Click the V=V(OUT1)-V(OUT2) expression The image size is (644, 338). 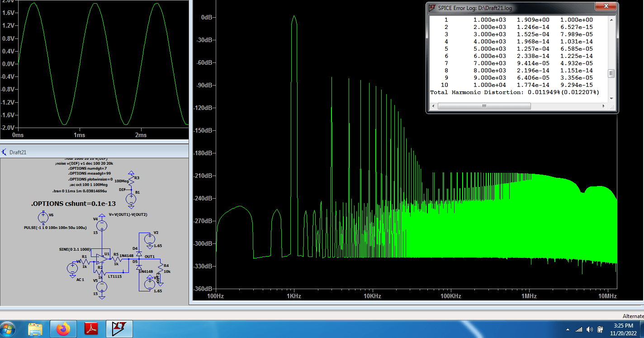pos(128,214)
